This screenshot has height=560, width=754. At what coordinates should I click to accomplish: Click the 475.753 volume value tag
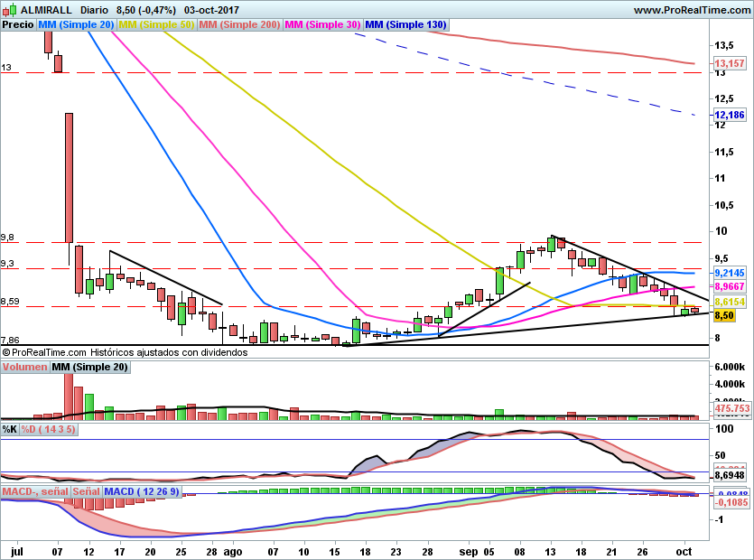tap(732, 408)
